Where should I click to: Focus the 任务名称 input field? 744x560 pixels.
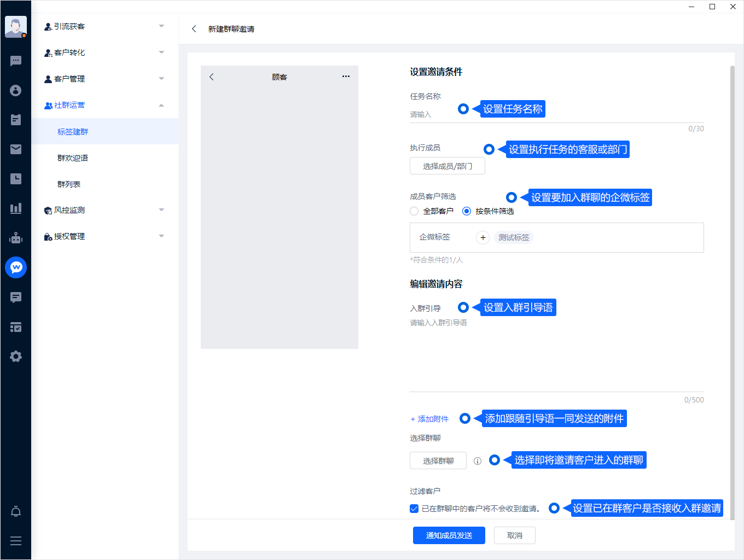(x=557, y=114)
